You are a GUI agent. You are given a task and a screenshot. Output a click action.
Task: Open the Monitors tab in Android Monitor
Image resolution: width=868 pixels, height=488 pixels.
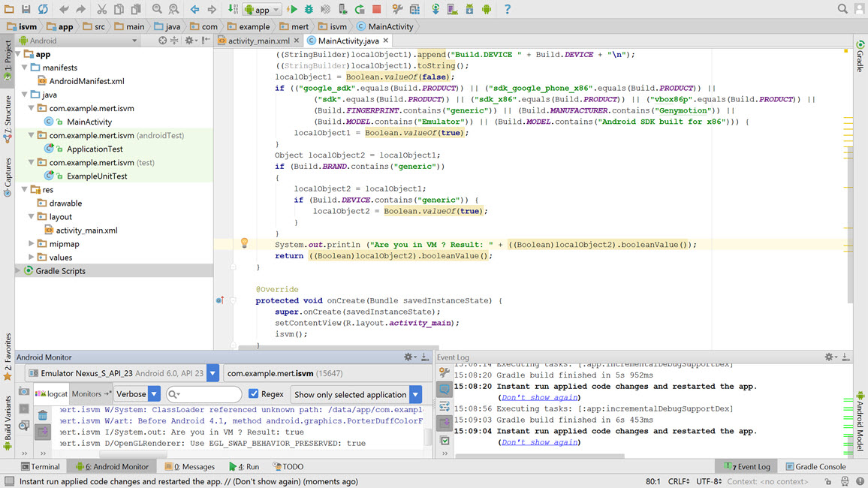pyautogui.click(x=88, y=394)
